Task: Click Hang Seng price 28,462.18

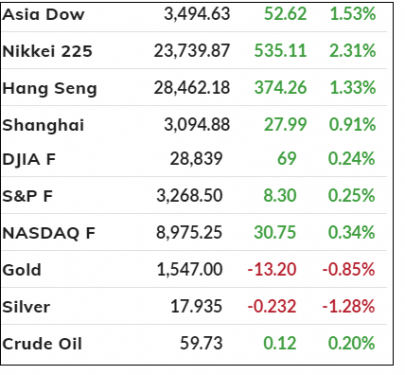Action: (192, 88)
